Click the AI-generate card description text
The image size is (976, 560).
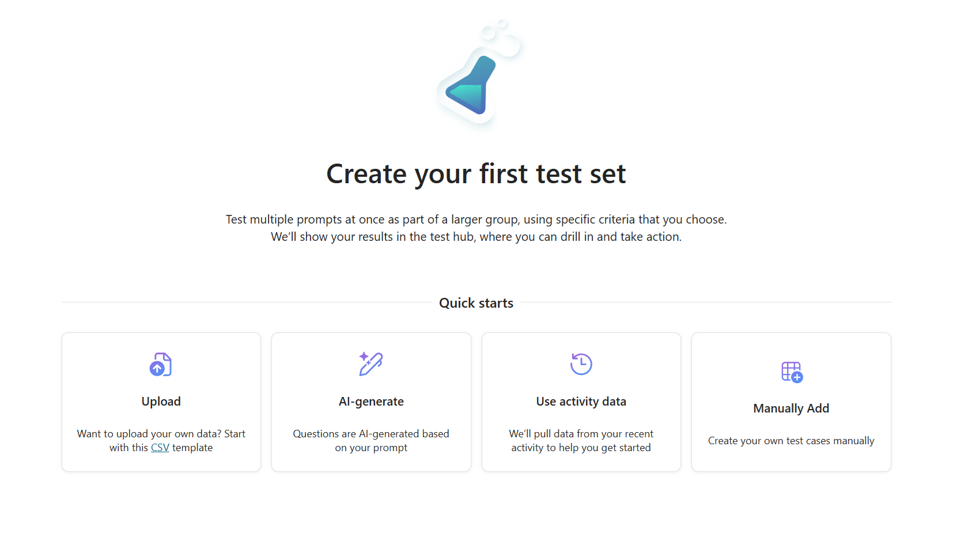coord(371,440)
